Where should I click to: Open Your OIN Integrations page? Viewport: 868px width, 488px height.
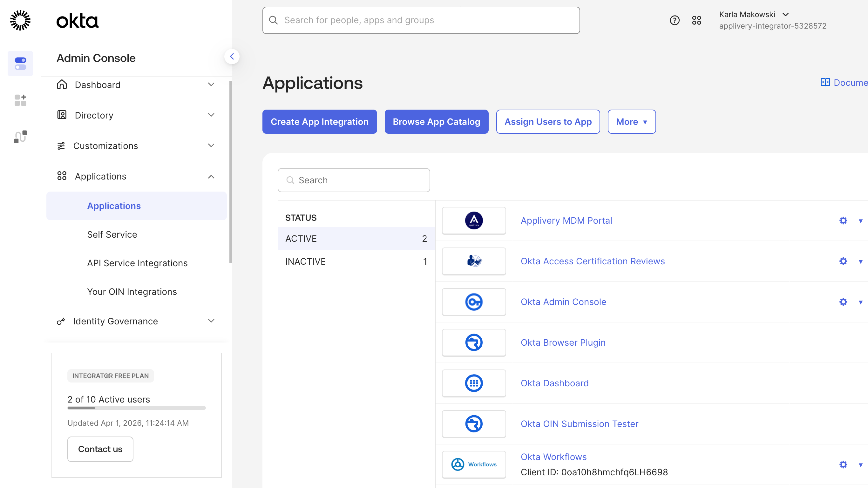[x=132, y=292]
